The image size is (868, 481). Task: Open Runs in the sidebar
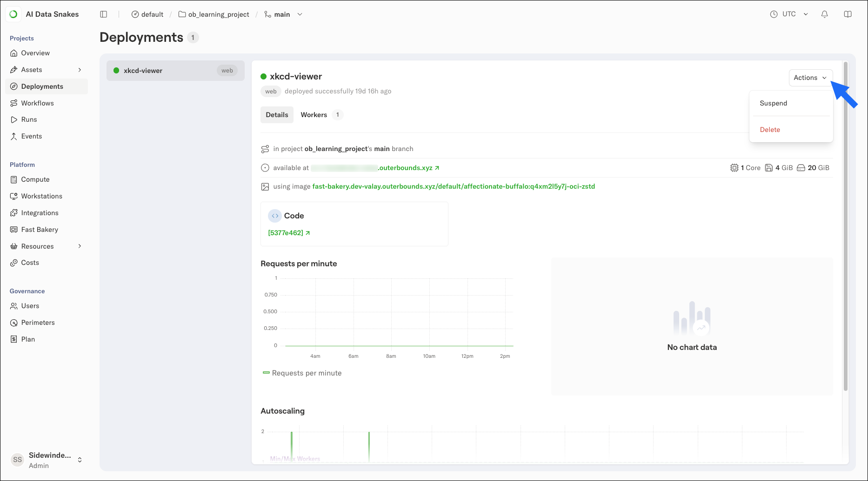pos(47,119)
